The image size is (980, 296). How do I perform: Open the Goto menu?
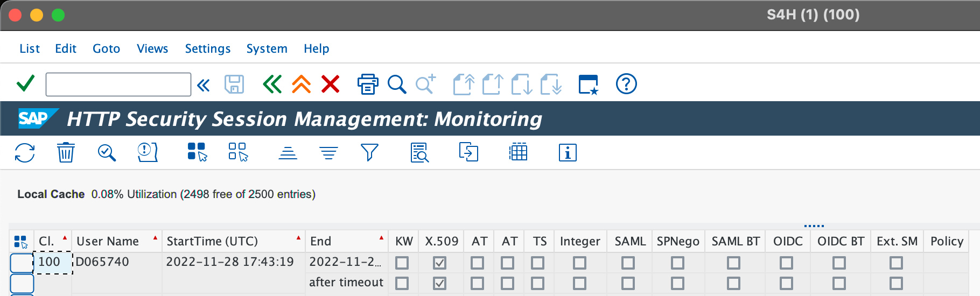[x=106, y=48]
